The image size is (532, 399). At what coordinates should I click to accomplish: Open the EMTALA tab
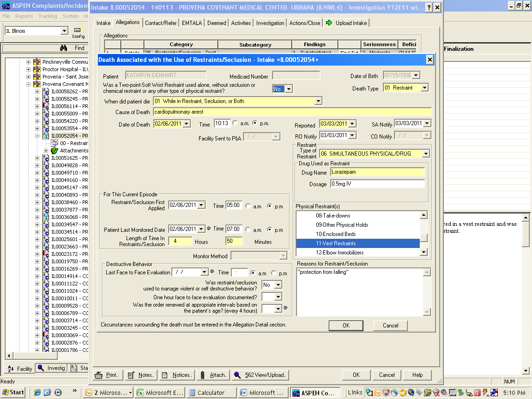192,23
